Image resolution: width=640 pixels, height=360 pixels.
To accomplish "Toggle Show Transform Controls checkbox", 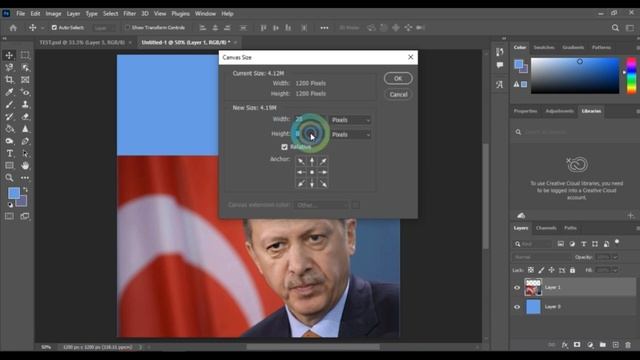I will click(x=127, y=28).
